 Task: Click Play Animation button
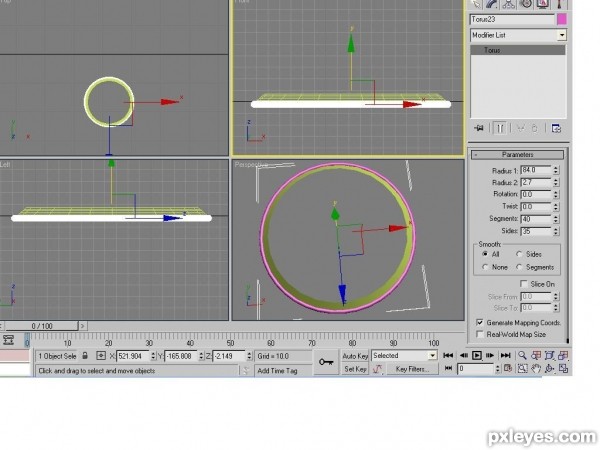[477, 355]
